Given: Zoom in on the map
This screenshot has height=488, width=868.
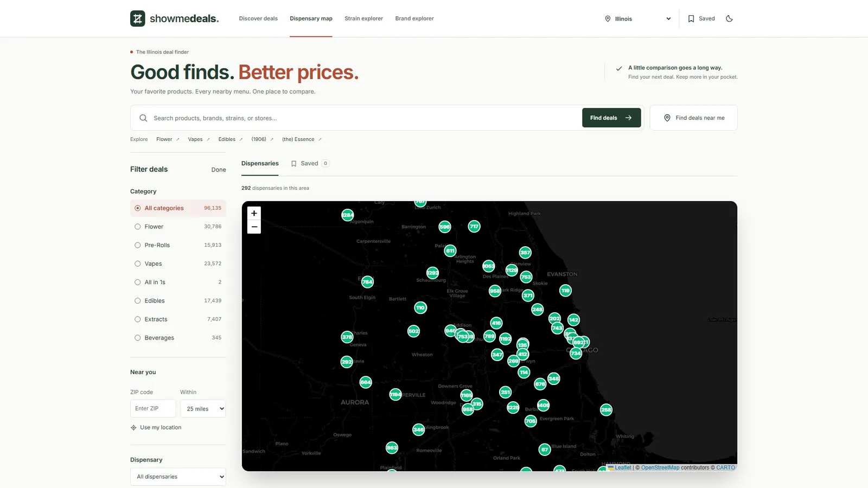Looking at the screenshot, I should click(254, 213).
